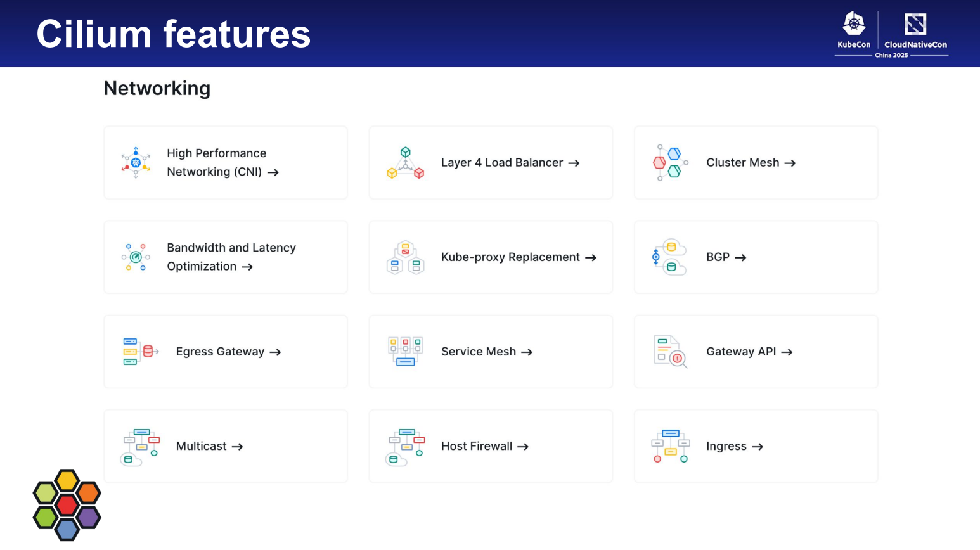This screenshot has width=980, height=550.
Task: Go to the BGP link
Action: [726, 257]
